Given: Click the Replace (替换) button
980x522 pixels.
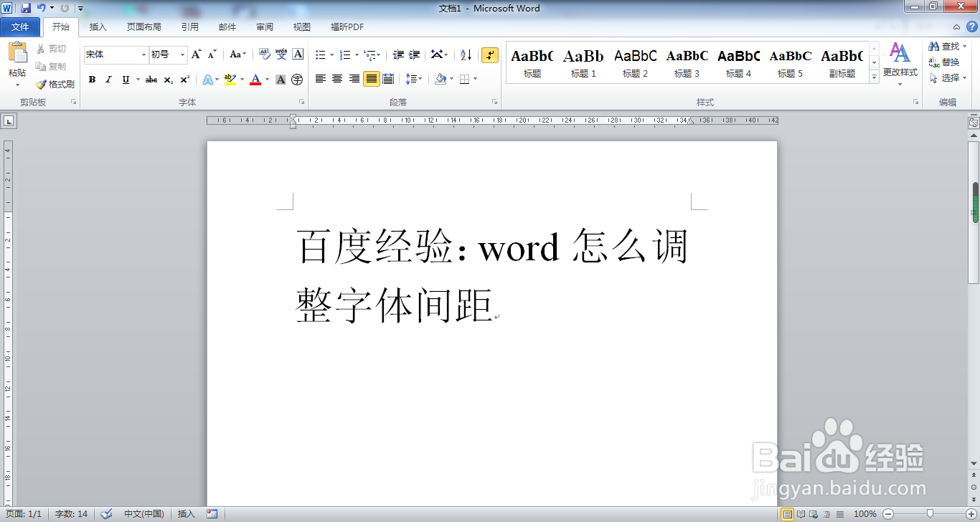Looking at the screenshot, I should (944, 62).
